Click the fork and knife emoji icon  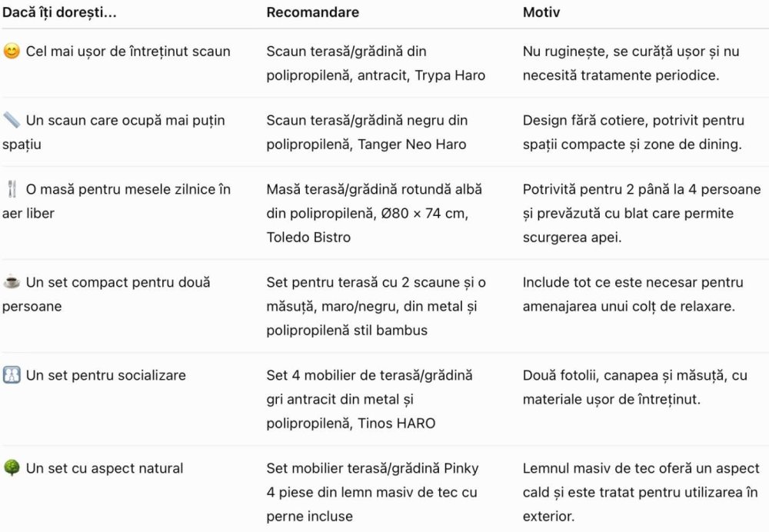(x=12, y=189)
